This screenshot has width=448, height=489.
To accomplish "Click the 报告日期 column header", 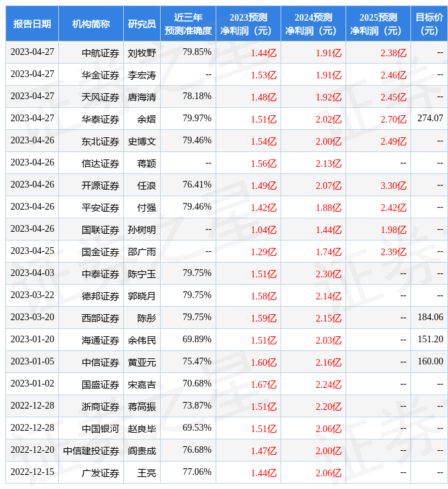I will tap(32, 23).
